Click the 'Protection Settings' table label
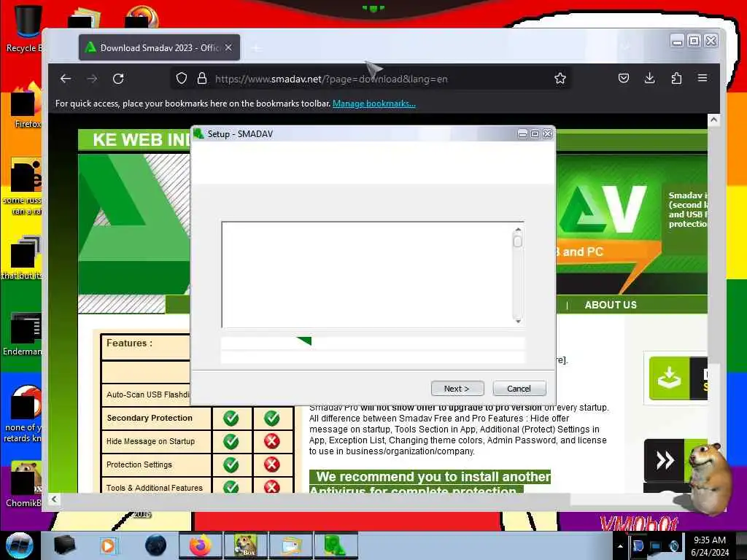747x560 pixels. 139,464
